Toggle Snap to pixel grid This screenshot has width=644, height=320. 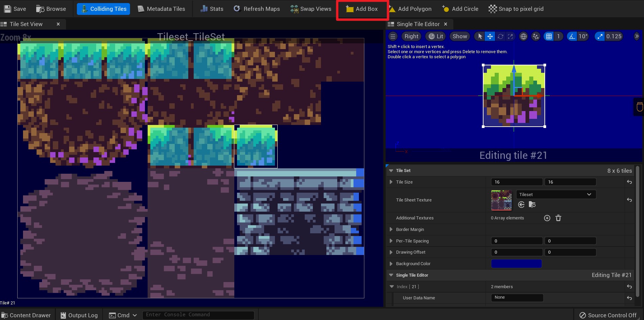[516, 9]
